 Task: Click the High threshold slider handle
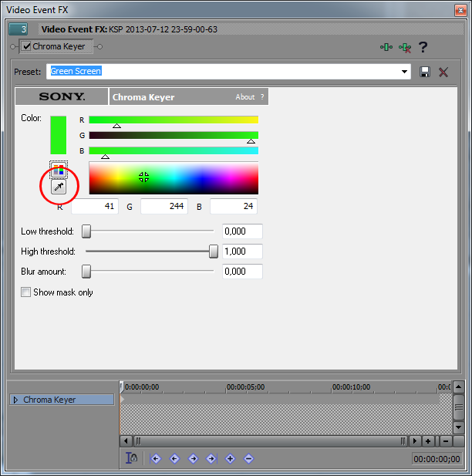pos(213,252)
